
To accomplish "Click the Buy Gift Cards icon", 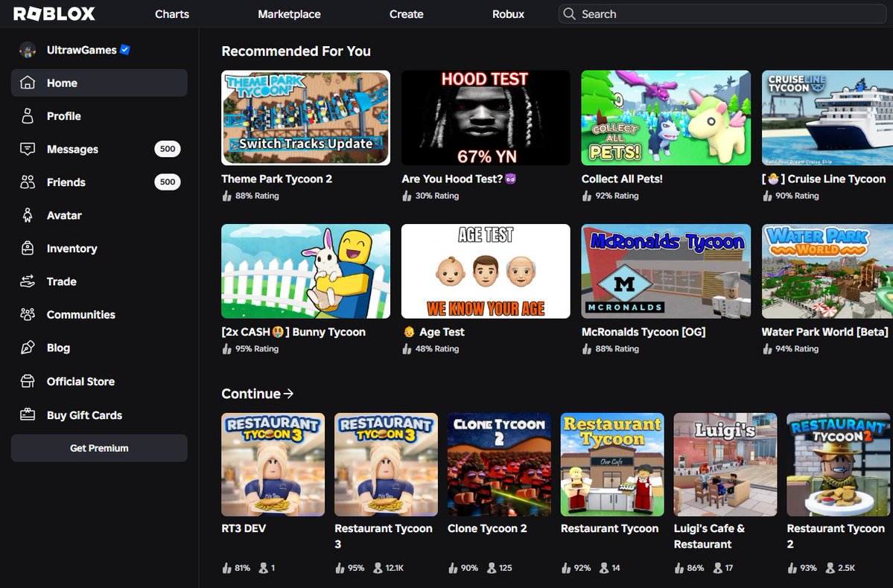I will coord(28,415).
